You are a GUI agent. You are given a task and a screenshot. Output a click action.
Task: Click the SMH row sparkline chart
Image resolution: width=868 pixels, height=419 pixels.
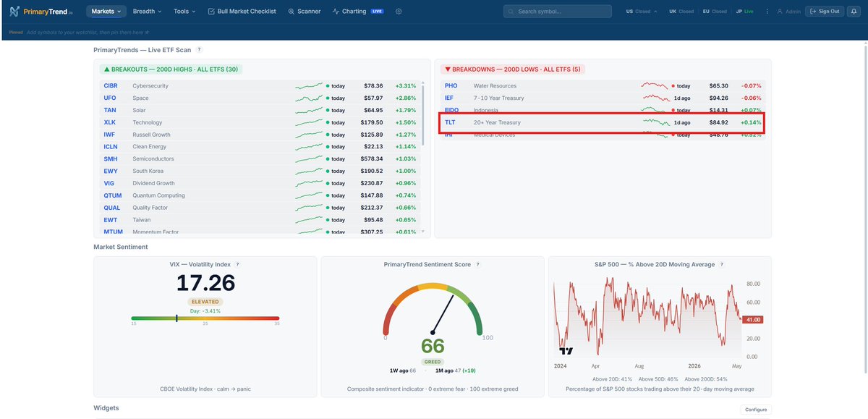point(309,158)
